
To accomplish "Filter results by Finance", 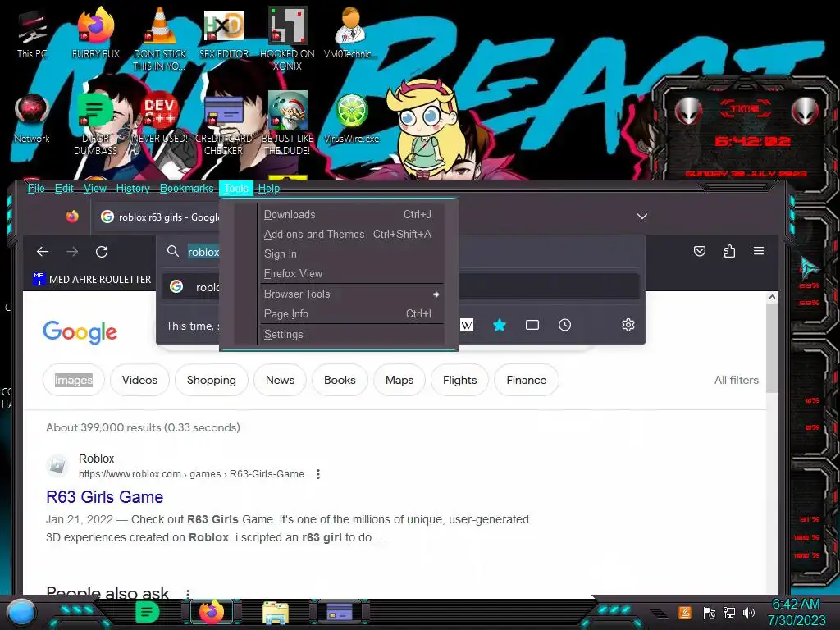I will 526,380.
